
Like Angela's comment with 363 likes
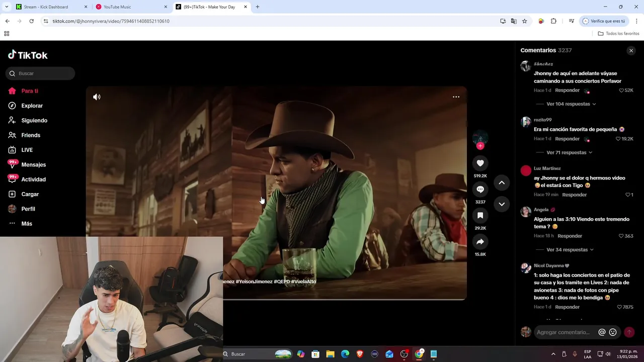point(621,236)
